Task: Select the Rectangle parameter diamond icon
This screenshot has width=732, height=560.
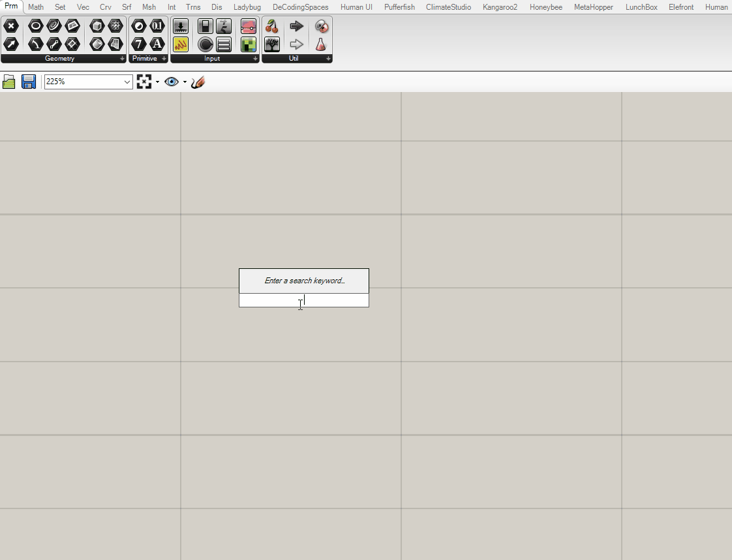Action: point(72,44)
